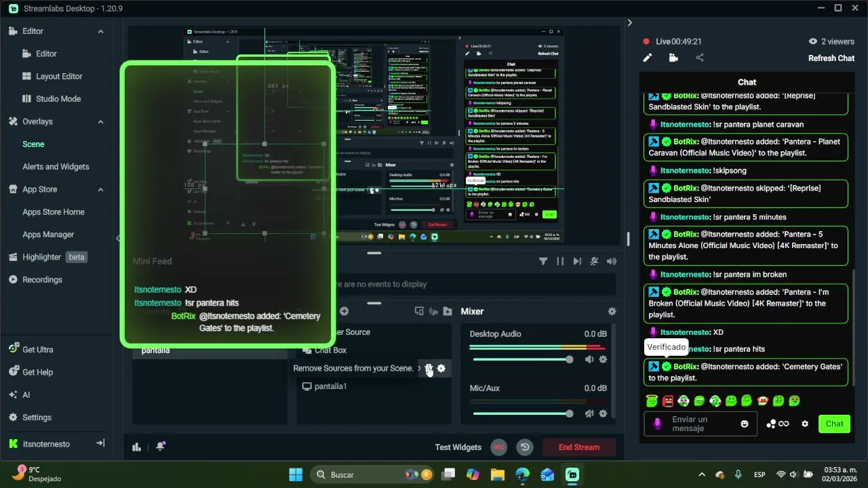868x488 pixels.
Task: Open Alerts and Widgets
Action: pos(56,167)
